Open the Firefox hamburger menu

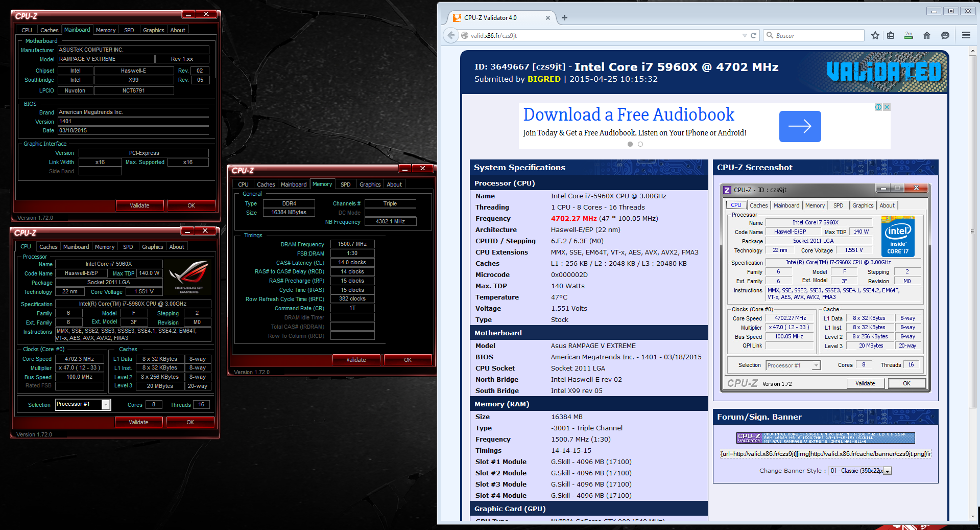[x=966, y=35]
